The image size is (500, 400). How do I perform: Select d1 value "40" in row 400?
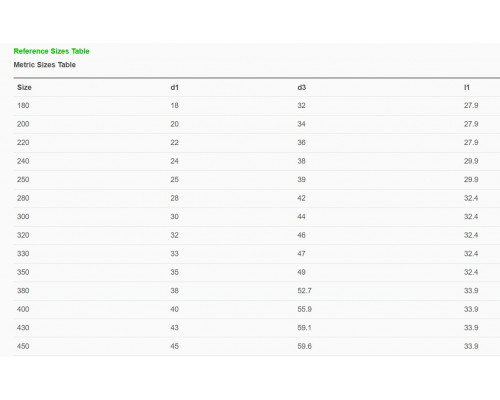[x=175, y=309]
